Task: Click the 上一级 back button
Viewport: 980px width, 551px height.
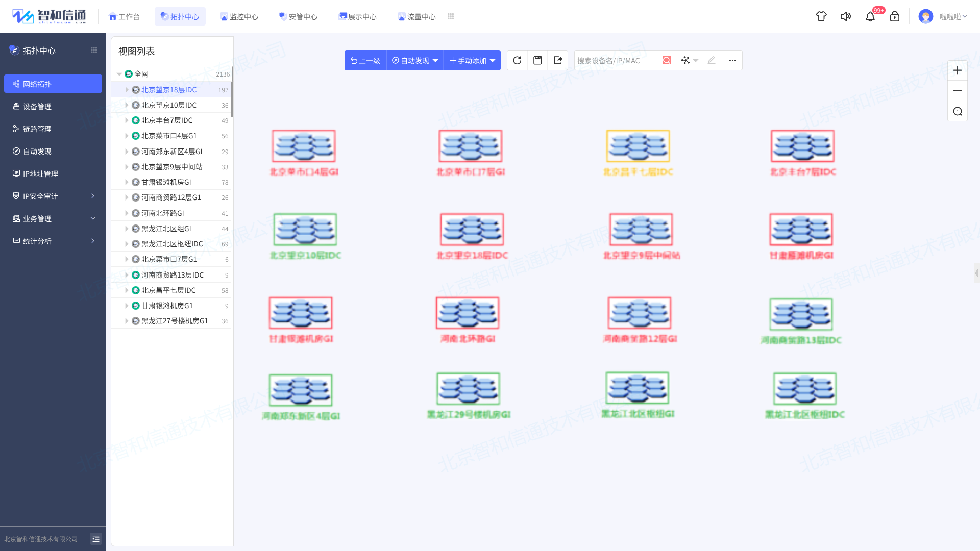Action: pyautogui.click(x=365, y=60)
